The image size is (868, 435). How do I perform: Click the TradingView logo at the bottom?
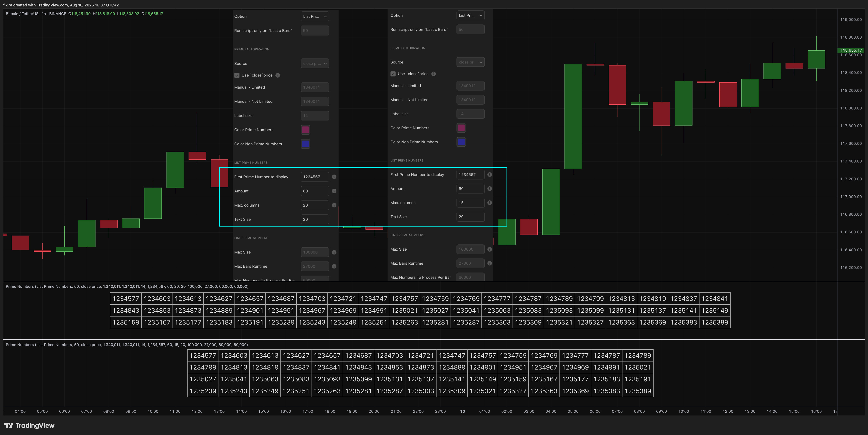[x=29, y=425]
